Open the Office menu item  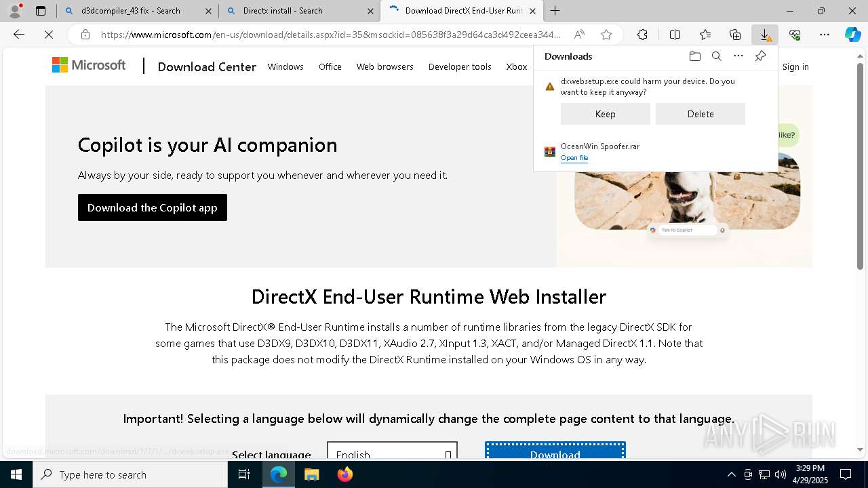click(330, 66)
